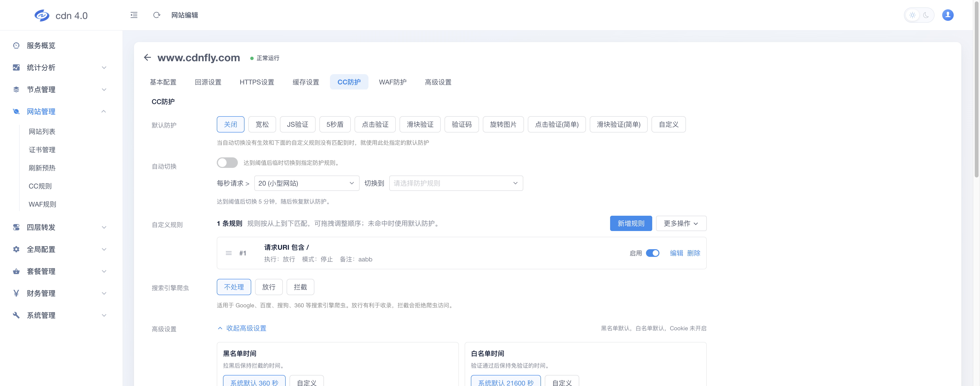Screen dimensions: 980x386
Task: Switch to light theme sun icon
Action: point(912,15)
